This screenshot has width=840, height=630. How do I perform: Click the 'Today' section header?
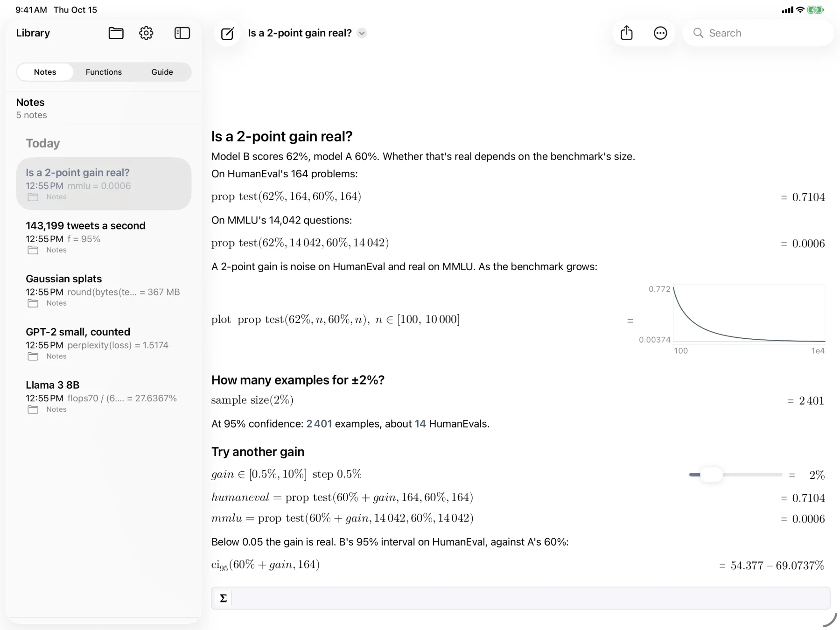(42, 143)
